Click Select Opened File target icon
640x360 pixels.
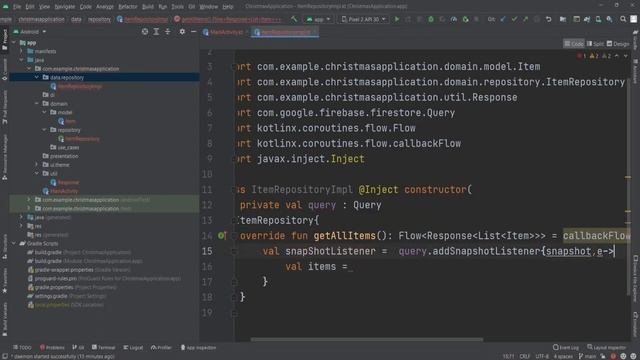click(x=145, y=31)
